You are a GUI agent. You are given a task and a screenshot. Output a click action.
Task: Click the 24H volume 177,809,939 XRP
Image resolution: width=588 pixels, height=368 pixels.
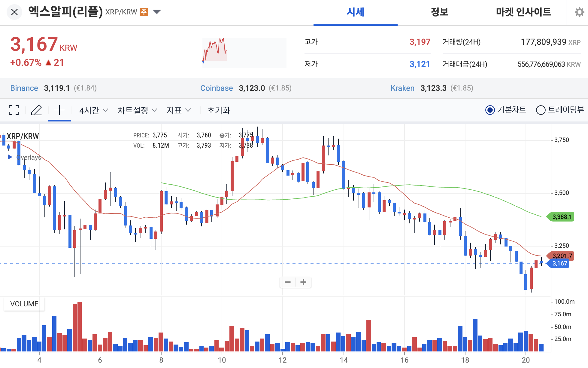550,42
